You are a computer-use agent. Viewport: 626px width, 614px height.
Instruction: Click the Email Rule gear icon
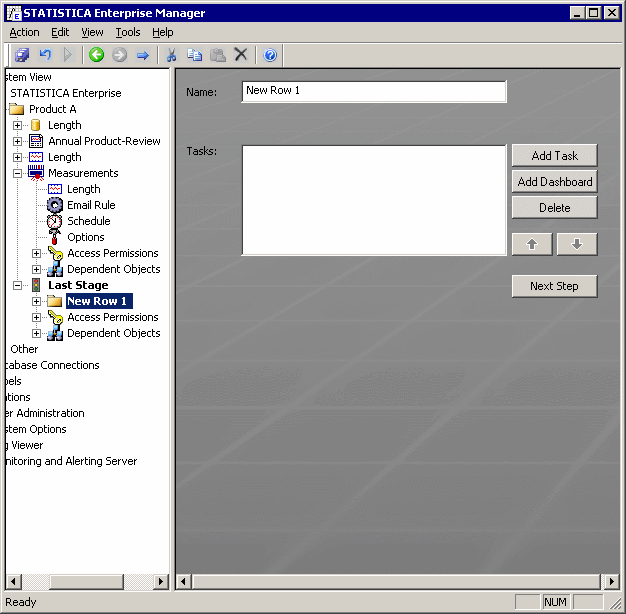pos(55,205)
